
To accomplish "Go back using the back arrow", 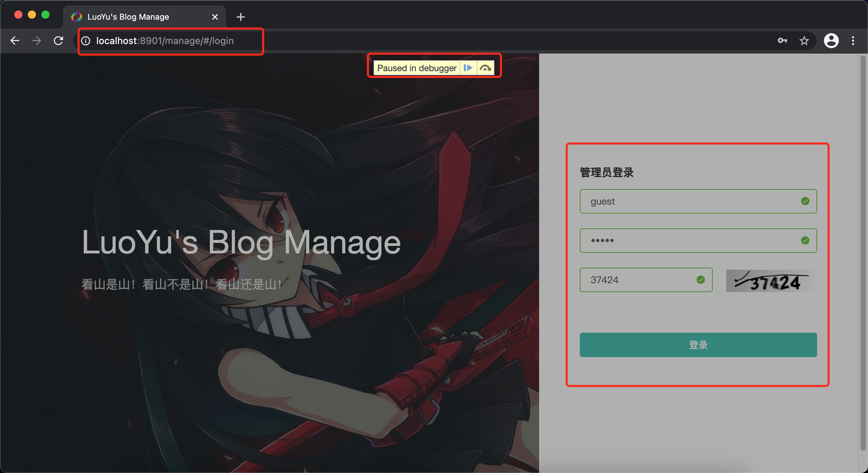I will [15, 41].
